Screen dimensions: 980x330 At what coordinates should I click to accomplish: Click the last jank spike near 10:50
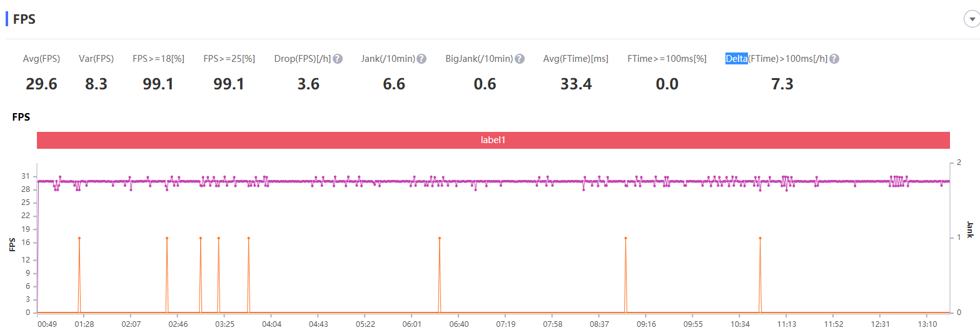(x=760, y=238)
